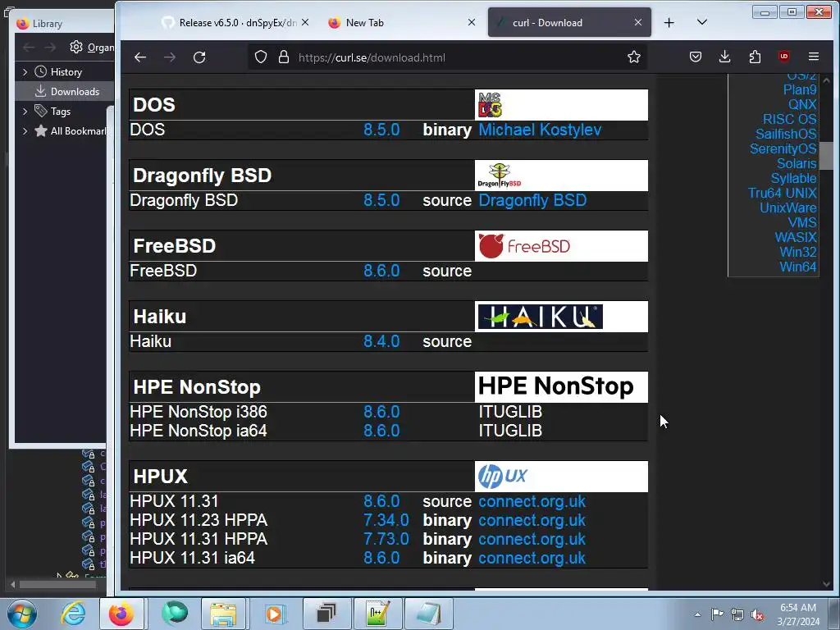Click the HP-UX logo image
The image size is (840, 630).
pos(503,477)
